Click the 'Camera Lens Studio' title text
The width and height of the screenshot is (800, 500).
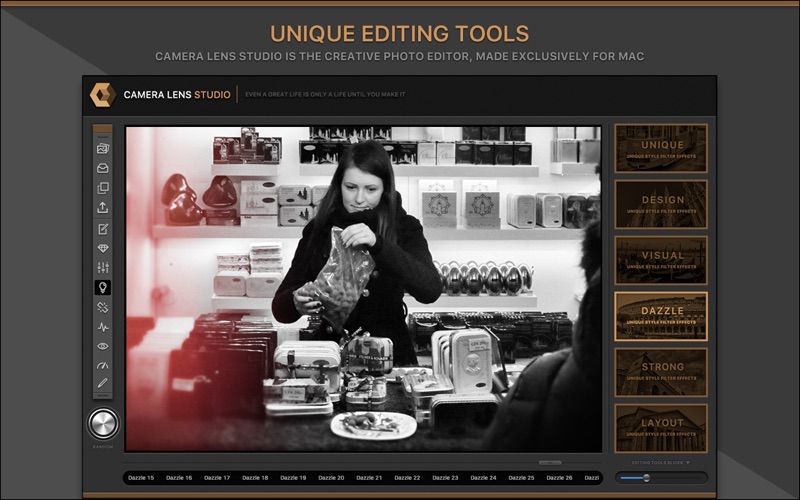[x=177, y=94]
